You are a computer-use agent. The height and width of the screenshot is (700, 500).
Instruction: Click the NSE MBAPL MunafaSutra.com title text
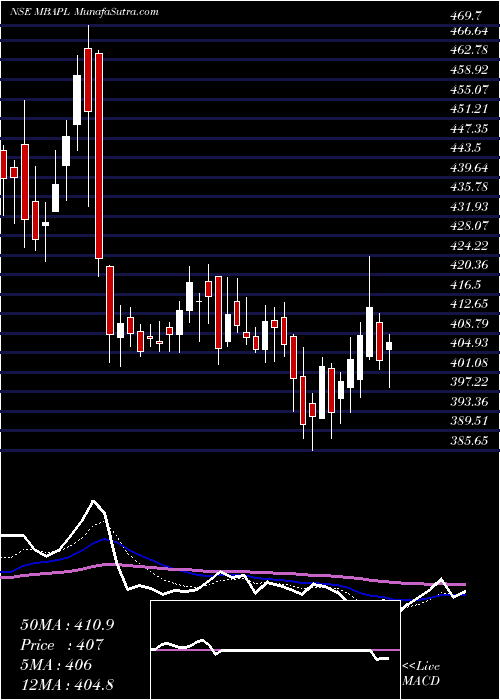84,11
